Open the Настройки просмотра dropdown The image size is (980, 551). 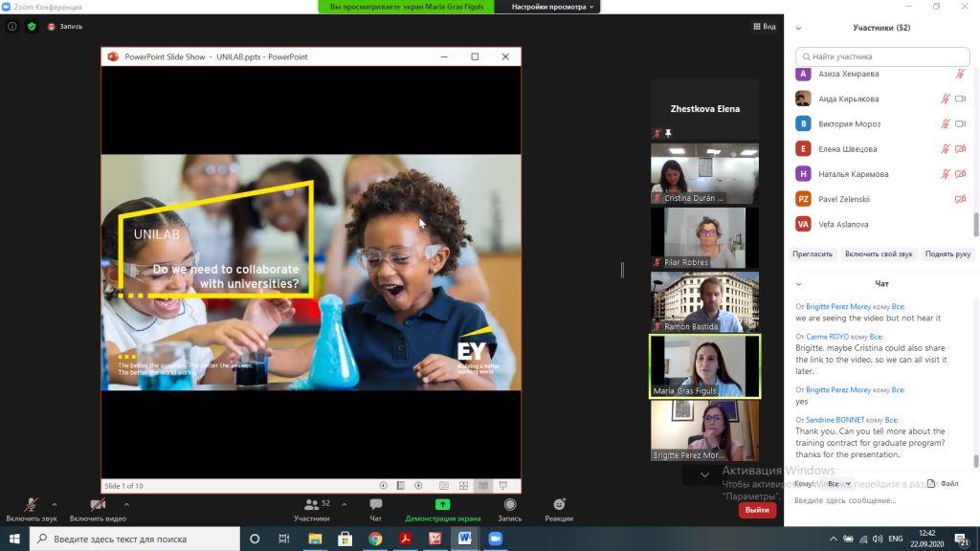point(552,7)
